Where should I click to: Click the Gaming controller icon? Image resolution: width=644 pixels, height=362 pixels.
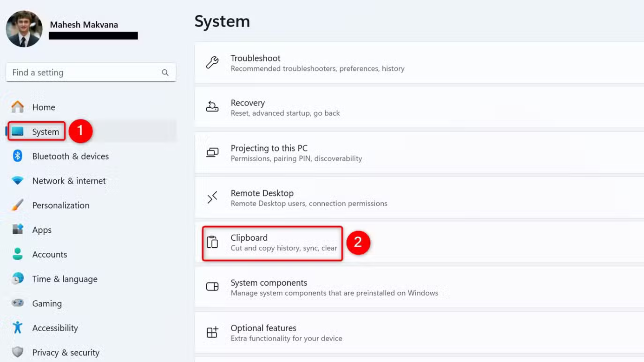[x=17, y=303]
